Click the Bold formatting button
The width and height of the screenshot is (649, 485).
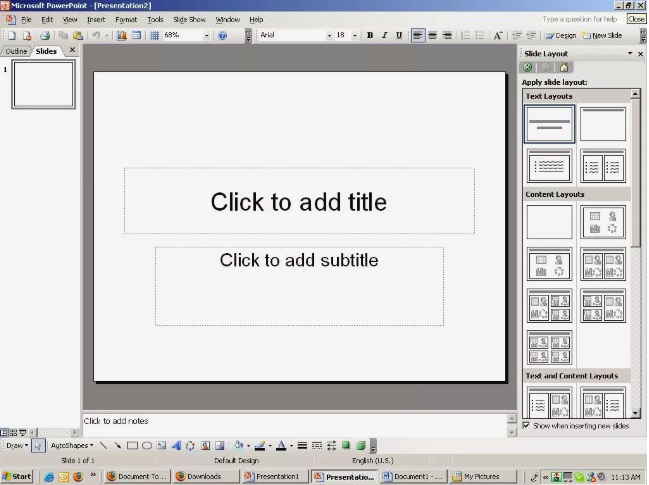370,35
